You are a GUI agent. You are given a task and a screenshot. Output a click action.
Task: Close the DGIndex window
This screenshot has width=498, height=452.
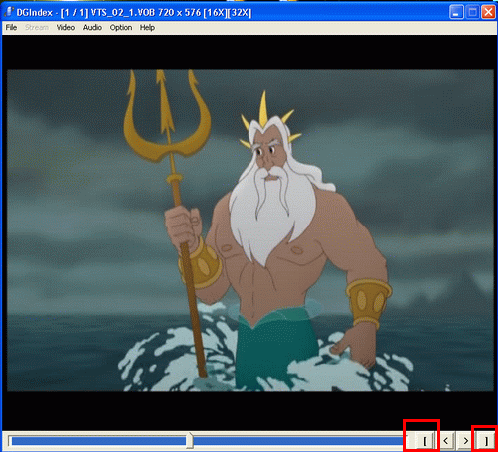[x=488, y=12]
